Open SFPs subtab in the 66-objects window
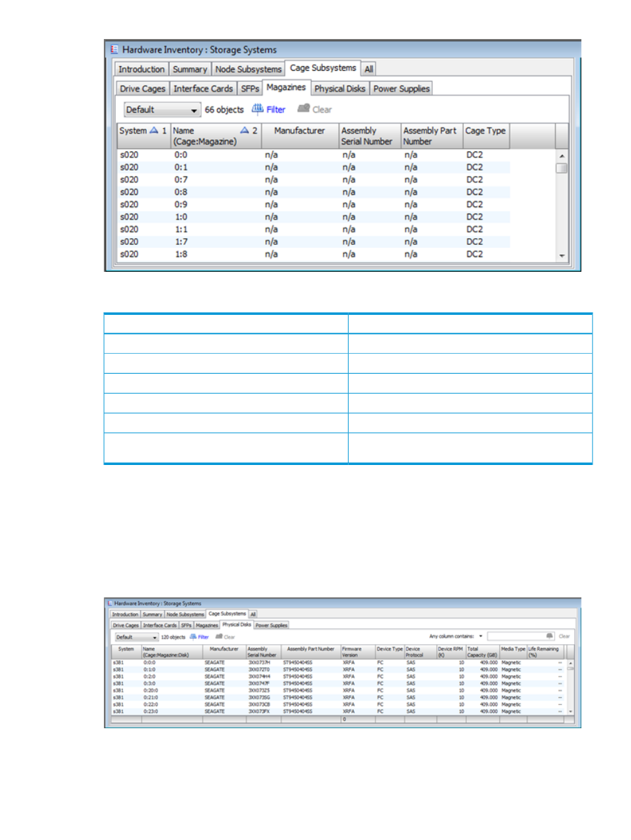Viewport: 631px width, 840px height. (x=250, y=89)
